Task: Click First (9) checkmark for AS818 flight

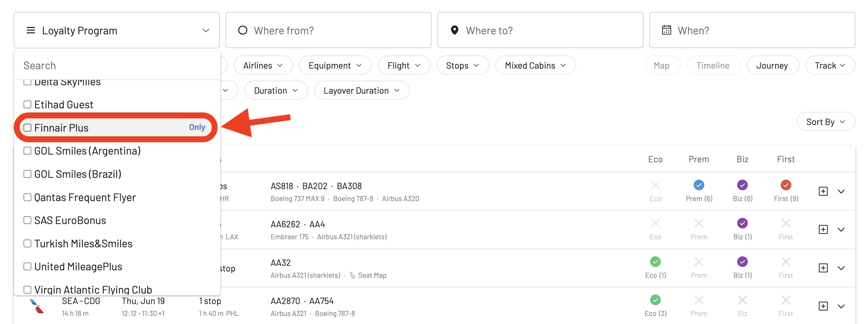Action: tap(785, 185)
